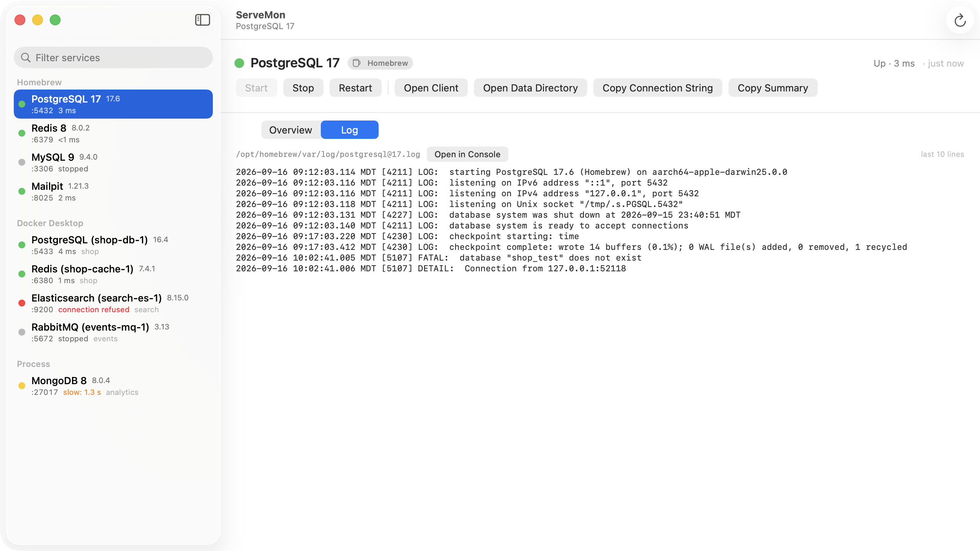
Task: Click the Homebrew mug badge icon
Action: coord(356,63)
